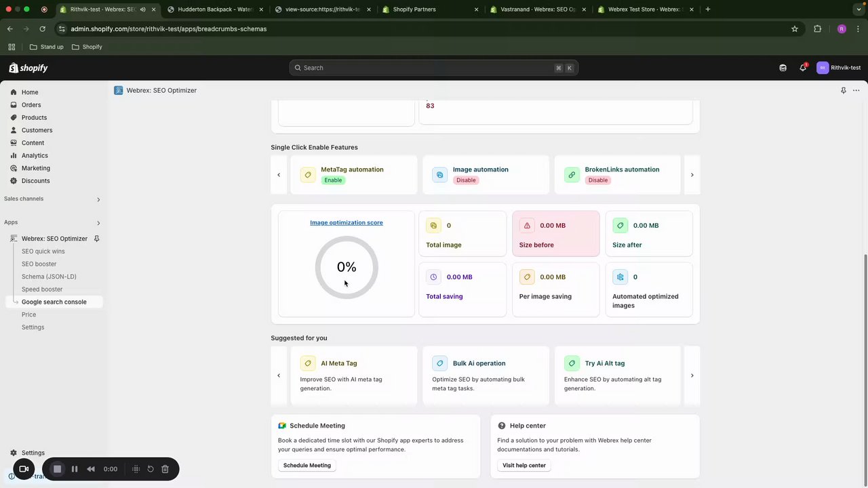
Task: Click the Shopify logo in the header
Action: [x=28, y=68]
